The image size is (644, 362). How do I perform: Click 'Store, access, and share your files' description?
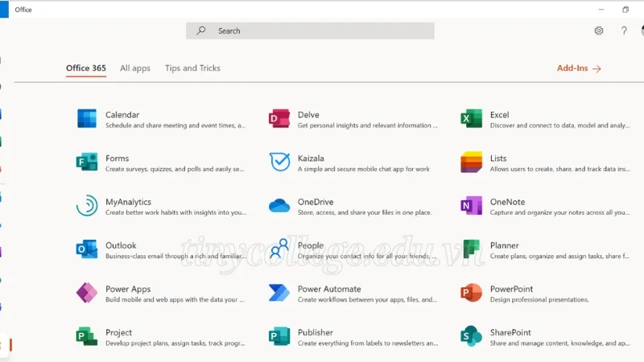tap(365, 212)
